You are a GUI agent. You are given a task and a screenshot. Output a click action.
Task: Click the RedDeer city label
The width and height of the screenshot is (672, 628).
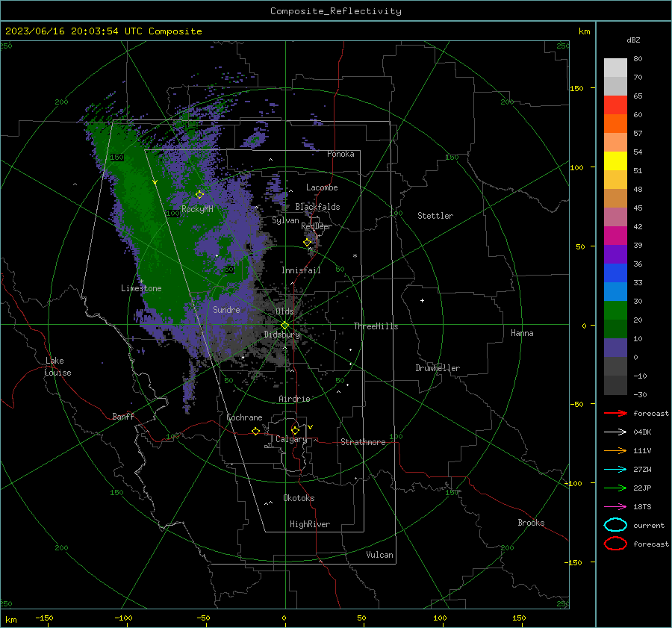tap(317, 226)
